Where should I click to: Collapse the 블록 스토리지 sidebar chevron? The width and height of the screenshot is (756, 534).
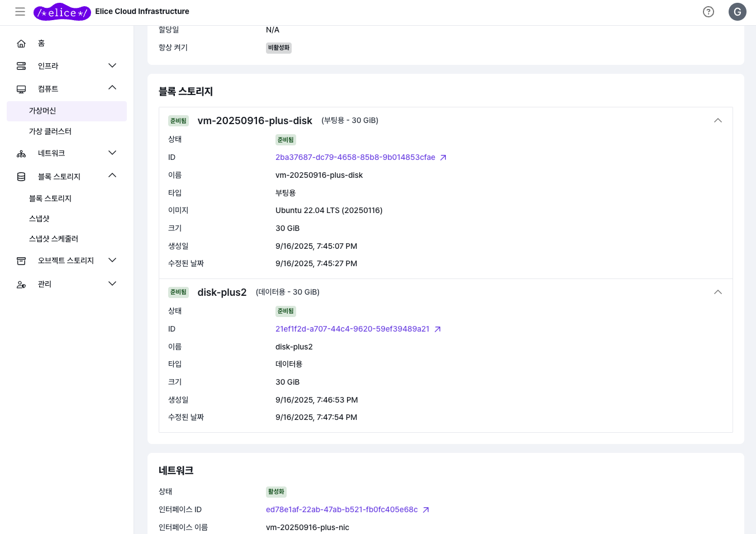click(x=112, y=176)
